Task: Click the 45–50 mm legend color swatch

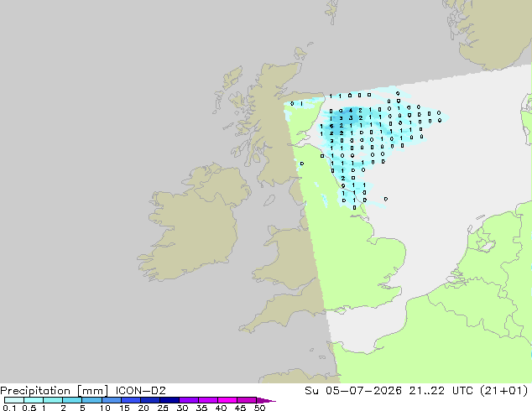Action: pos(247,400)
